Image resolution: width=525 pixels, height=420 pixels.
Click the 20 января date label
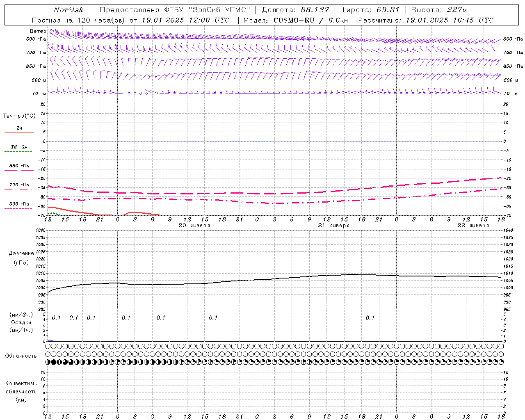tap(194, 226)
